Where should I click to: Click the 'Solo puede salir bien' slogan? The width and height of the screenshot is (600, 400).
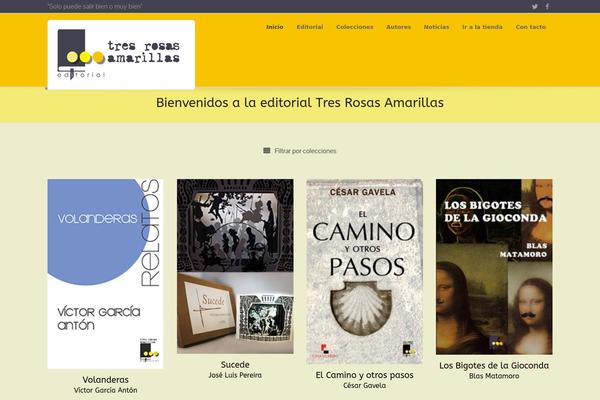[95, 7]
